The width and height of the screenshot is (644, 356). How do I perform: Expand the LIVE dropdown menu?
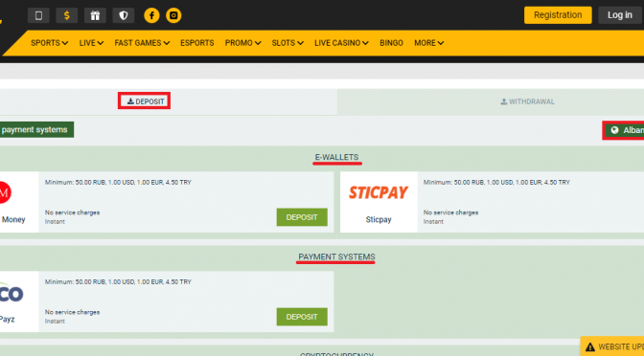coord(91,43)
